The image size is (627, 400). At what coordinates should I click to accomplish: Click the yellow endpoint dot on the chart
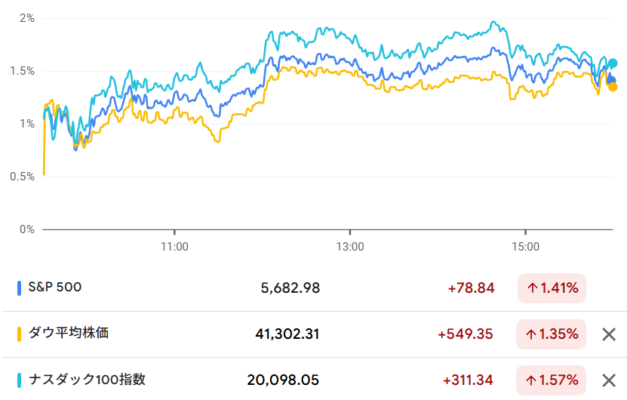click(613, 87)
